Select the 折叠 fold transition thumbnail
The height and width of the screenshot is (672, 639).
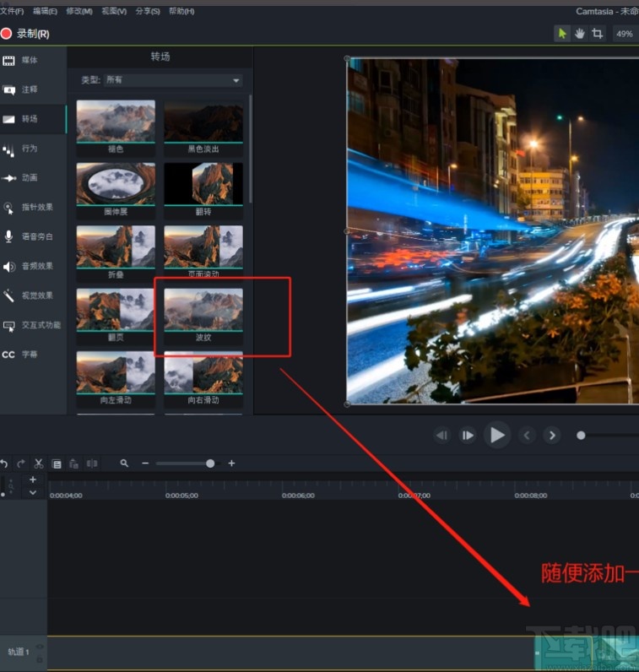[116, 253]
